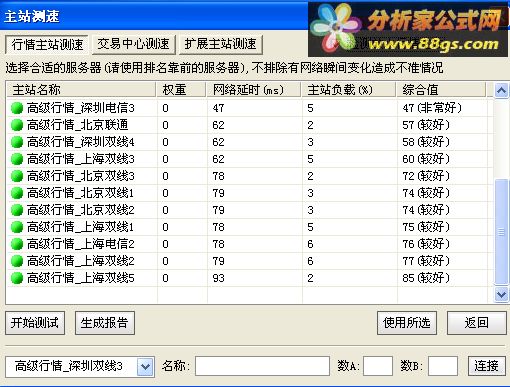Screen dimensions: 510x387
Task: Select row 高级行情_北京双线2
Action: [x=249, y=210]
